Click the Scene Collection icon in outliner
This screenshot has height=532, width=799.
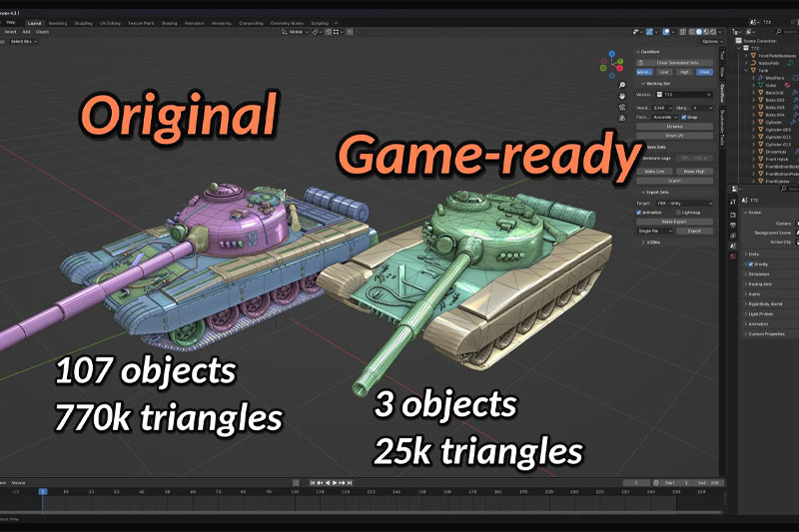coord(738,41)
